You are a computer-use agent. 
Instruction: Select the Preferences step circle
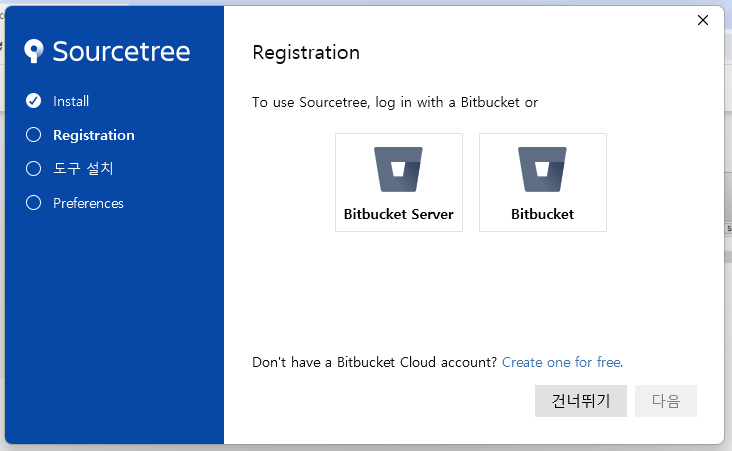(34, 203)
